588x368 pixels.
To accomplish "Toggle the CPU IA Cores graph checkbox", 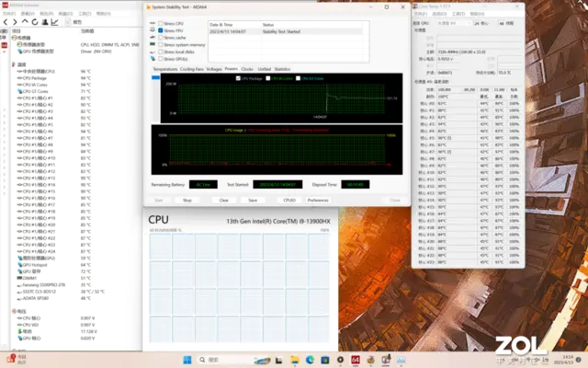I will 268,78.
